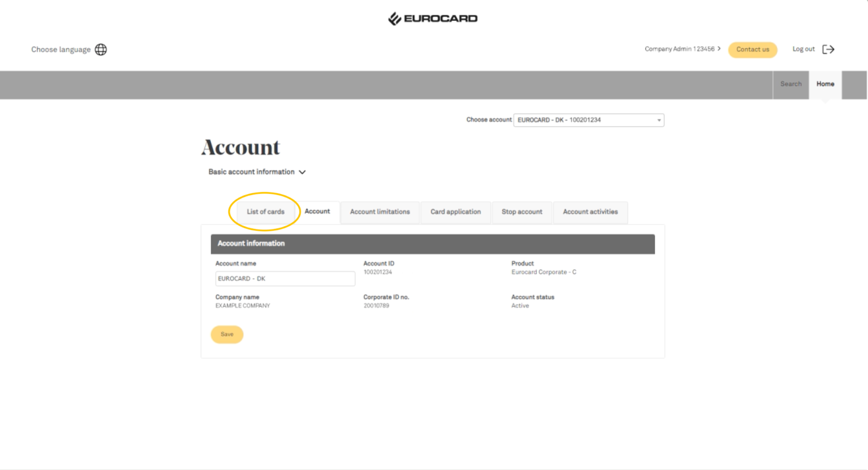
Task: Select the Account tab
Action: [x=317, y=212]
